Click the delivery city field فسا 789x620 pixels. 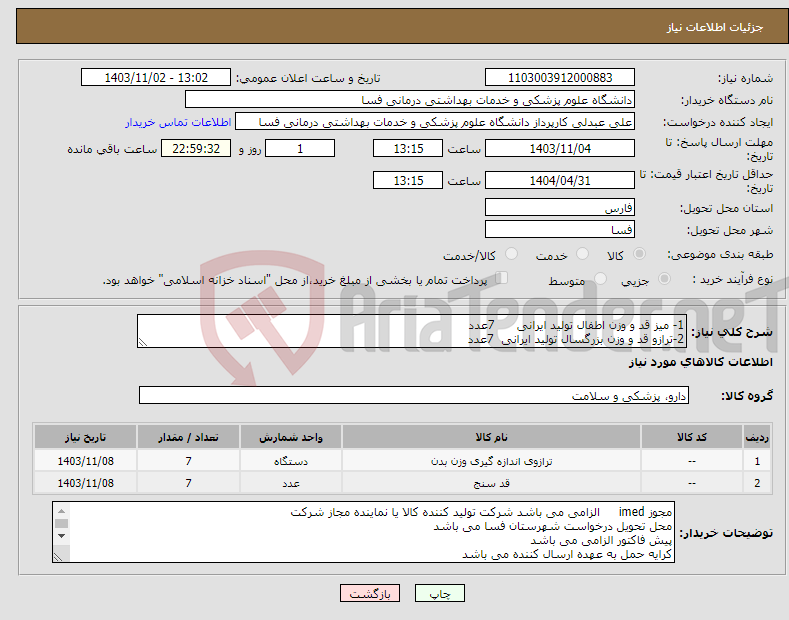(560, 229)
